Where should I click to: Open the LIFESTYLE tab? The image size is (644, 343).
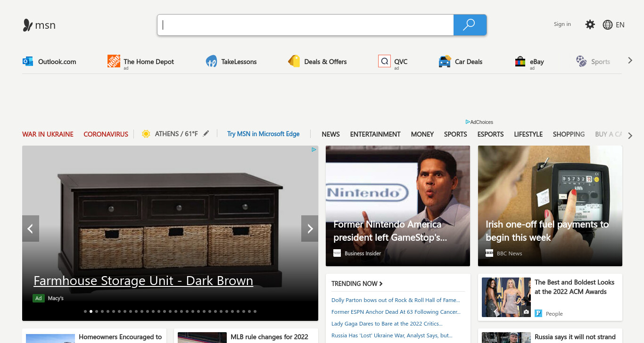[528, 134]
